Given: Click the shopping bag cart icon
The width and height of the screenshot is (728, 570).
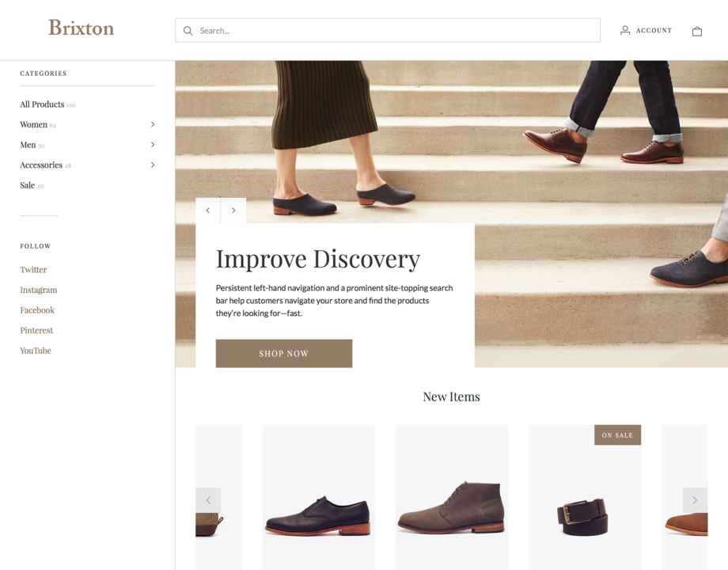Looking at the screenshot, I should click(x=696, y=31).
